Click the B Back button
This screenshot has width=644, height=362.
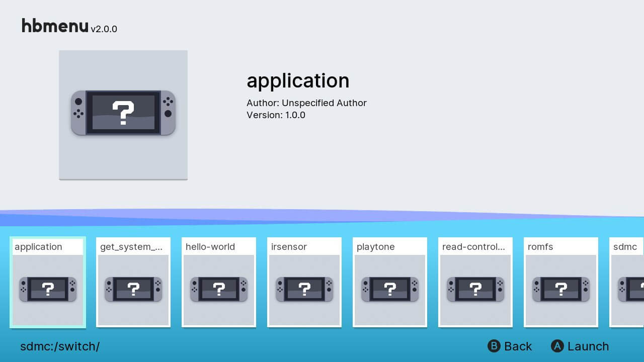tap(510, 346)
